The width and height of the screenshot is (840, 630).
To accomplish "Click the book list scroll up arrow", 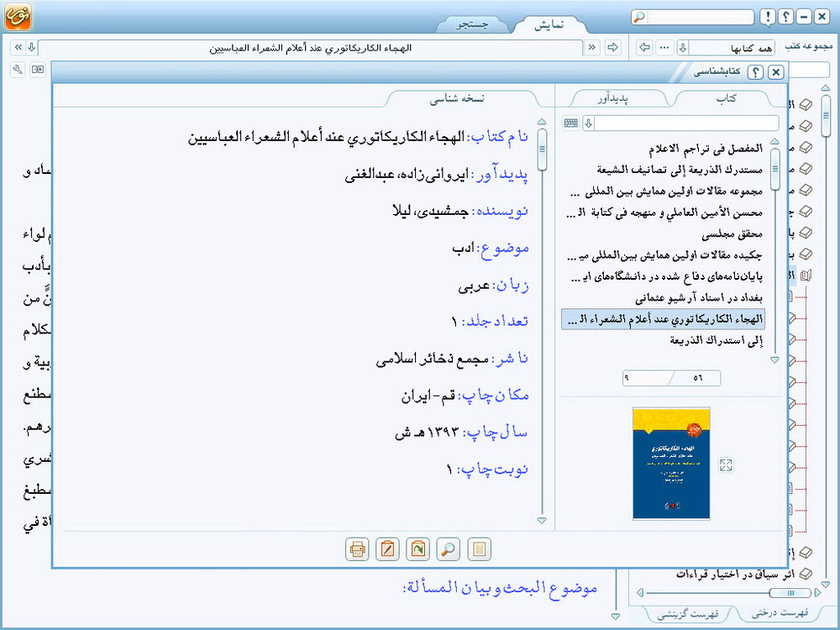I will (774, 141).
